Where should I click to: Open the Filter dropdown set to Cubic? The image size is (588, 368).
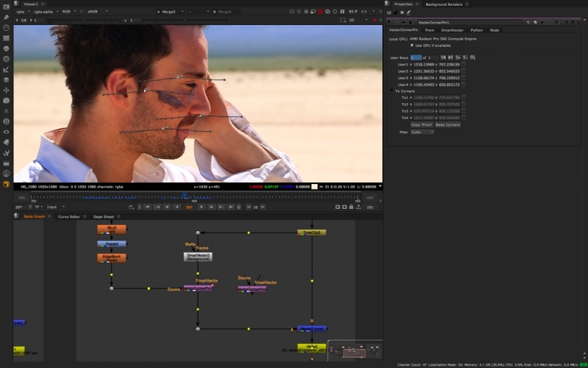point(422,132)
